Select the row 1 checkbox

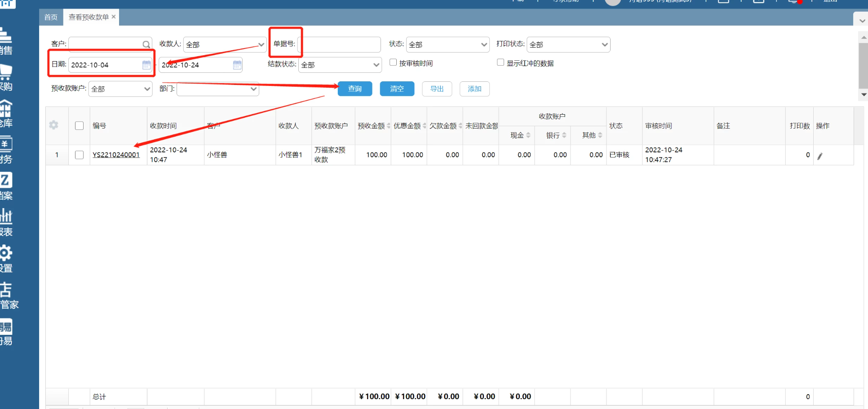(x=80, y=155)
